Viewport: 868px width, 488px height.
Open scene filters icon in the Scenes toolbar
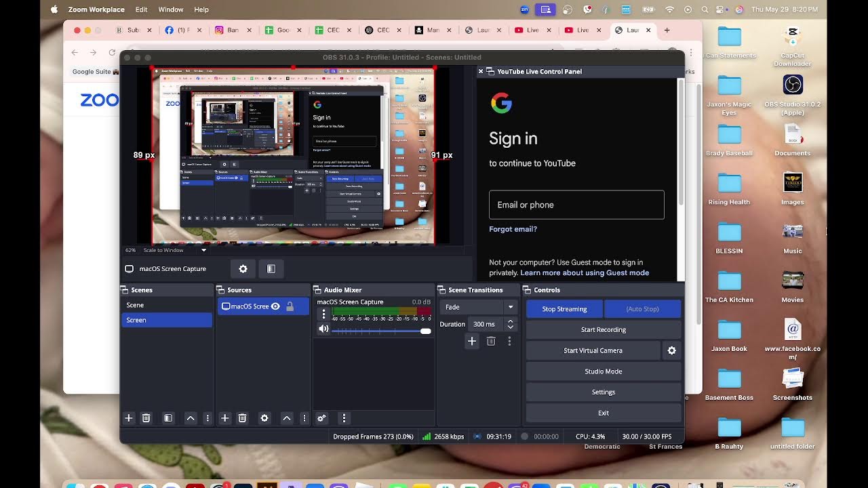(168, 418)
